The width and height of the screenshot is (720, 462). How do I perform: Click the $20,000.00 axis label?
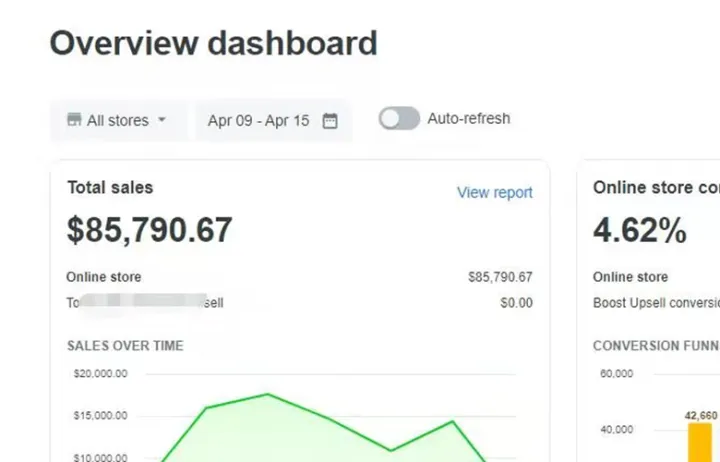(x=101, y=374)
